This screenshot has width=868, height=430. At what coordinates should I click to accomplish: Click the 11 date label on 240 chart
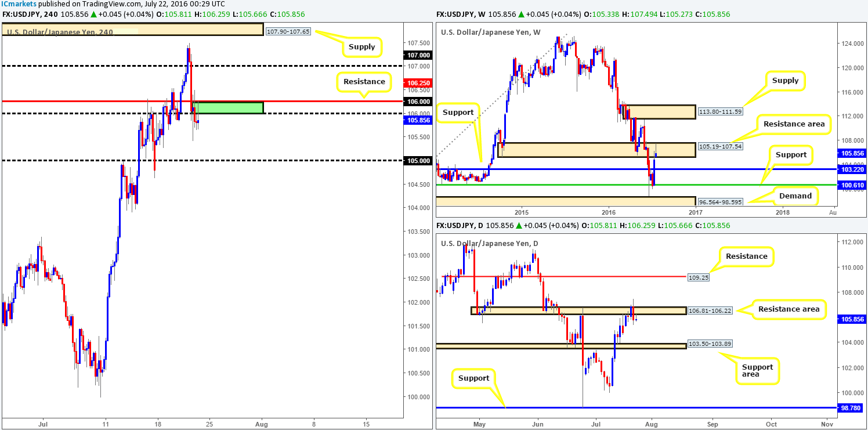coord(105,423)
